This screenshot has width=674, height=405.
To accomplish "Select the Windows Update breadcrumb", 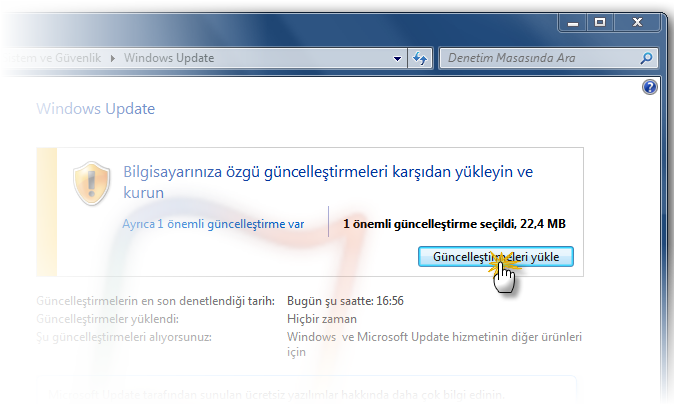I will (169, 58).
